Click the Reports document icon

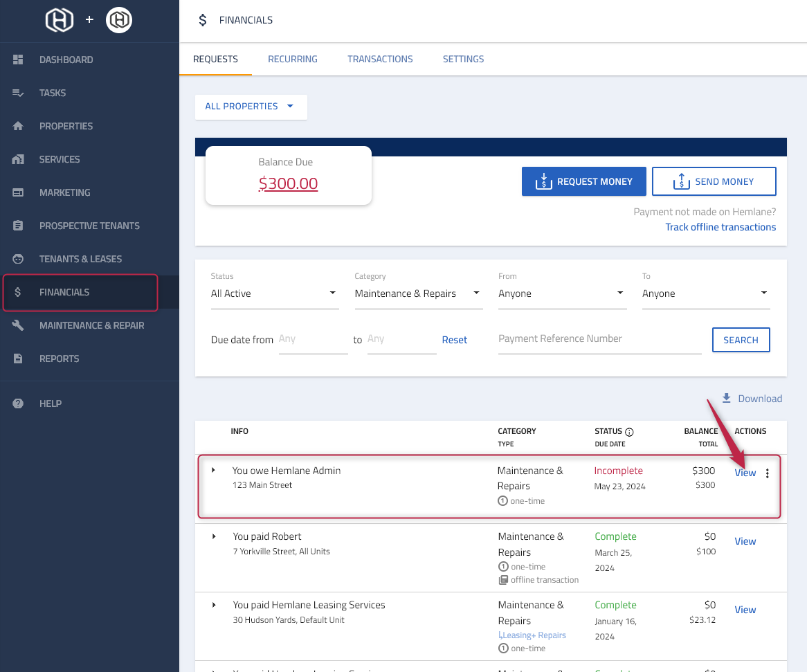click(x=18, y=358)
